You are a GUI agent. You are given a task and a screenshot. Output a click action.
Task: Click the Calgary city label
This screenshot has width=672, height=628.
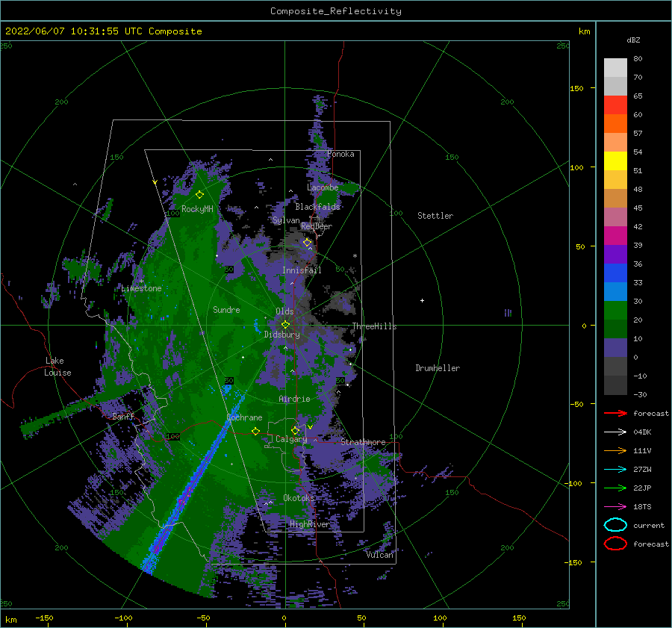[291, 439]
